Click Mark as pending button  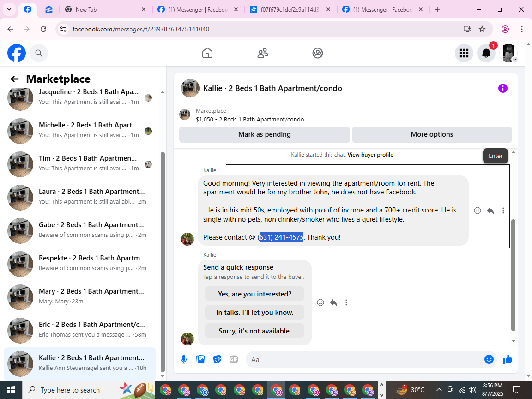click(x=265, y=134)
